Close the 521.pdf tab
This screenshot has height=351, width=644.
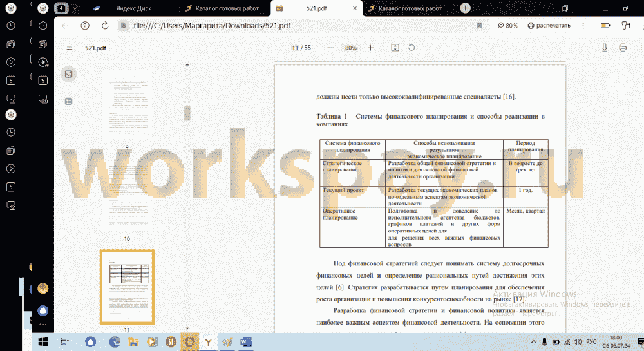(355, 8)
